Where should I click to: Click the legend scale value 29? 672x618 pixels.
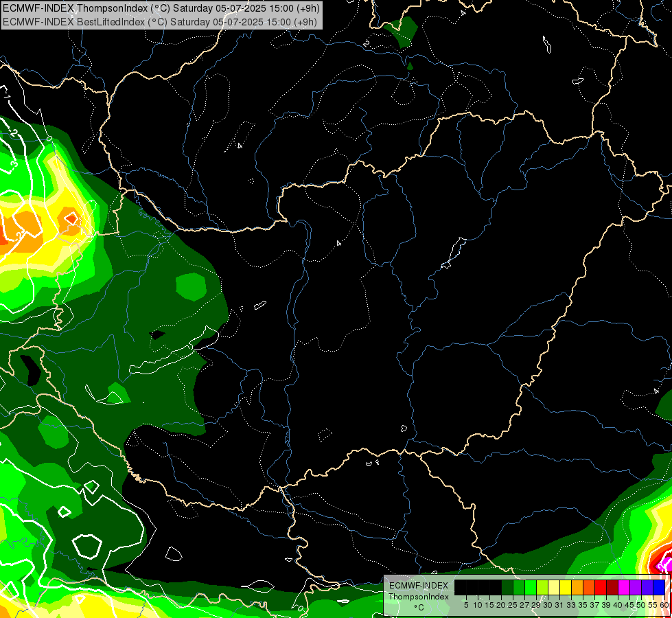click(536, 605)
